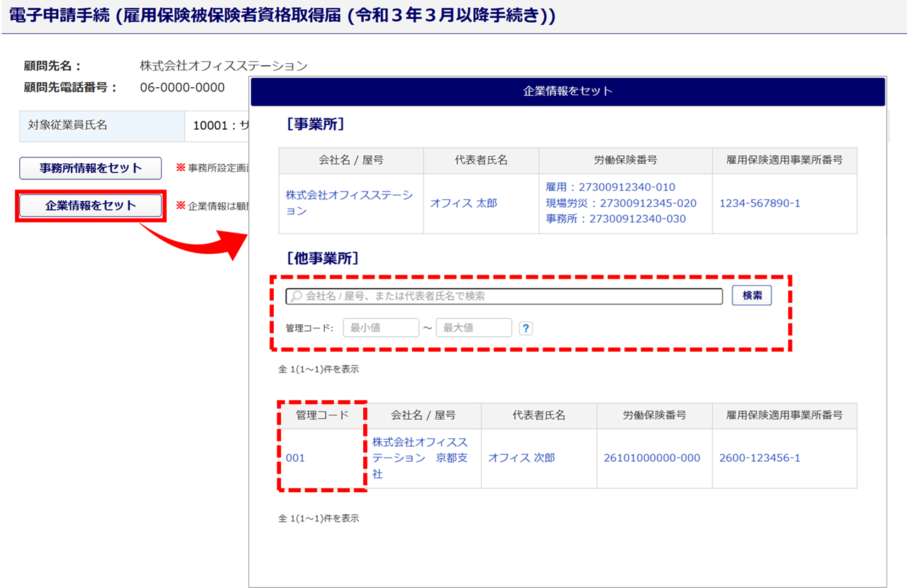Click the search magnifier icon in search field
The image size is (908, 588).
coord(297,296)
